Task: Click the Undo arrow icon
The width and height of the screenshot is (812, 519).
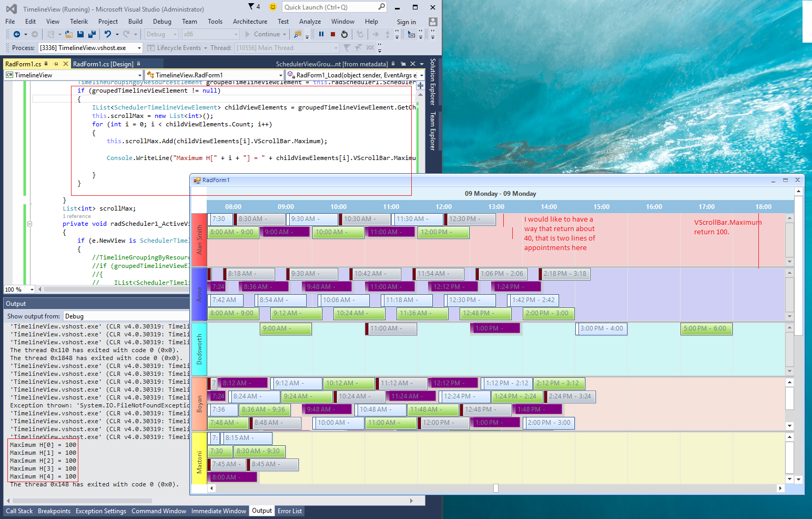Action: point(107,34)
